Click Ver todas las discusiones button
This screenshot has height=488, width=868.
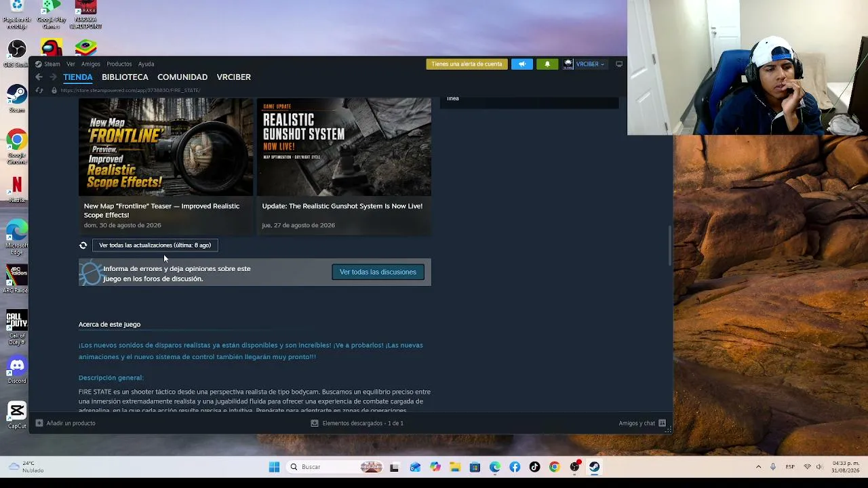pos(378,272)
